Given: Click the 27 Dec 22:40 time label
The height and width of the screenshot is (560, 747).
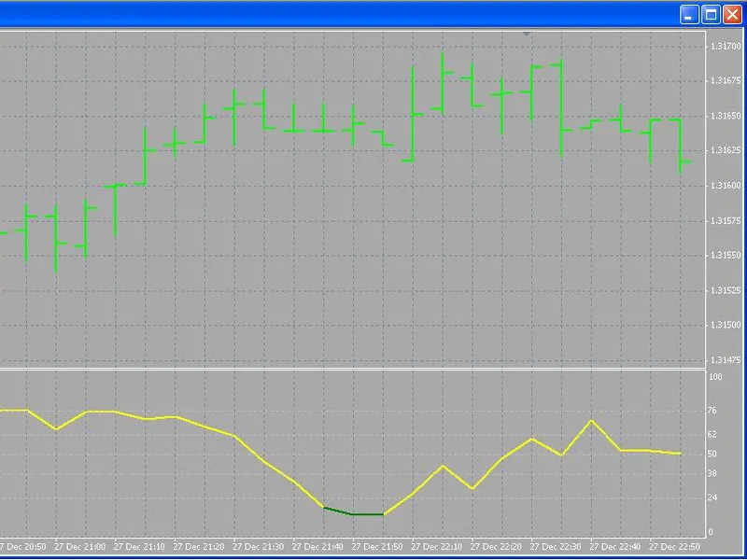Looking at the screenshot, I should (x=615, y=547).
